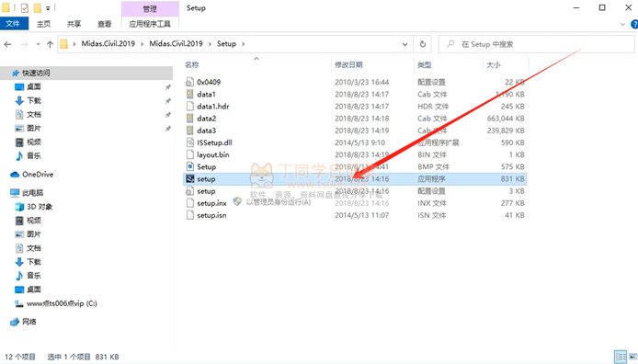
Task: Expand the address bar history dropdown
Action: 404,44
